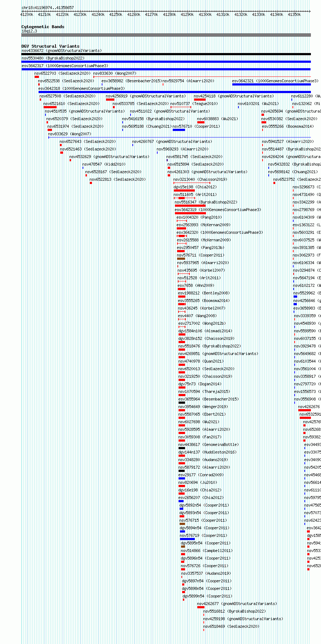
Task: Select the esv29177 Conrad2009 variant
Action: (201, 475)
